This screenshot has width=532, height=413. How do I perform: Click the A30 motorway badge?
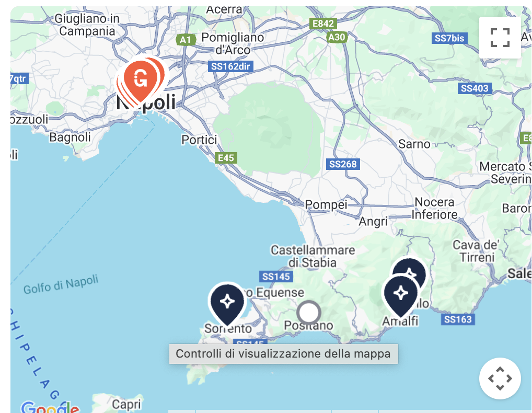[x=337, y=37]
